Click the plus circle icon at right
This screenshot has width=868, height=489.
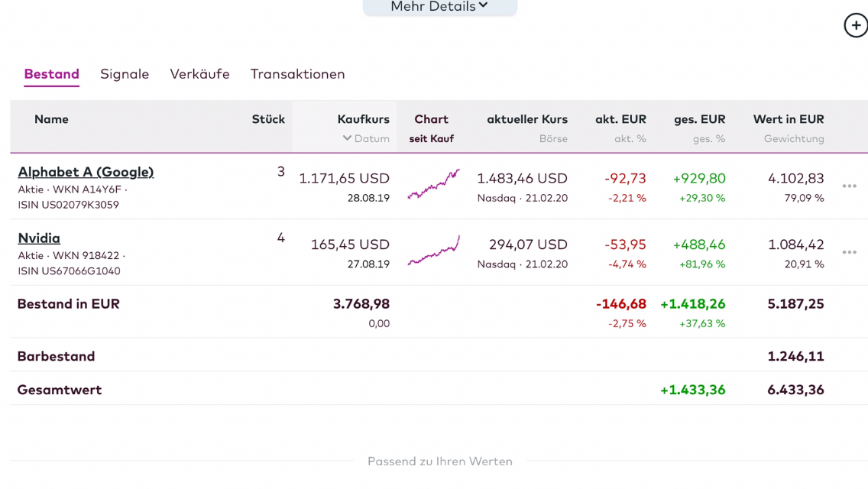pyautogui.click(x=856, y=25)
